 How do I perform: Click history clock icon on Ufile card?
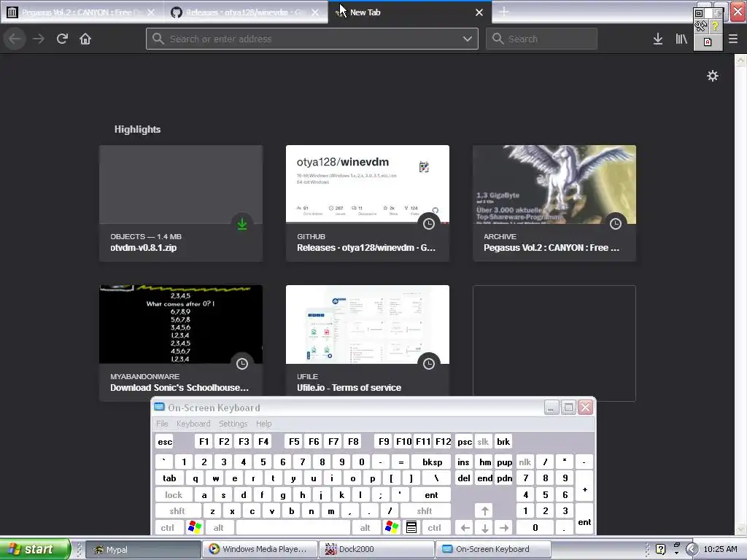(x=429, y=364)
